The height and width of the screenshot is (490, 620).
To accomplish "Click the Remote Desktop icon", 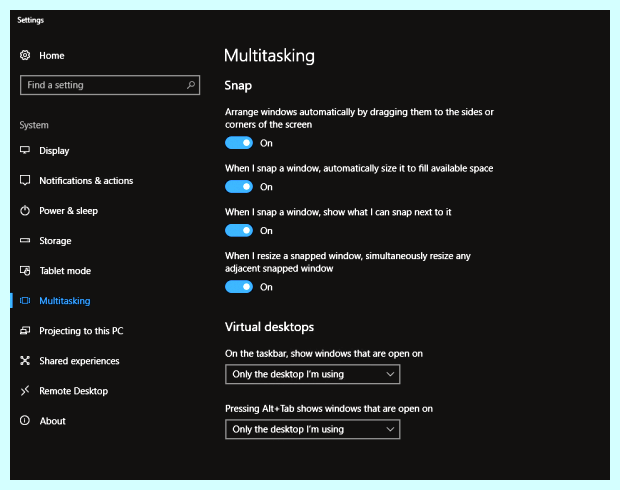I will click(x=25, y=391).
